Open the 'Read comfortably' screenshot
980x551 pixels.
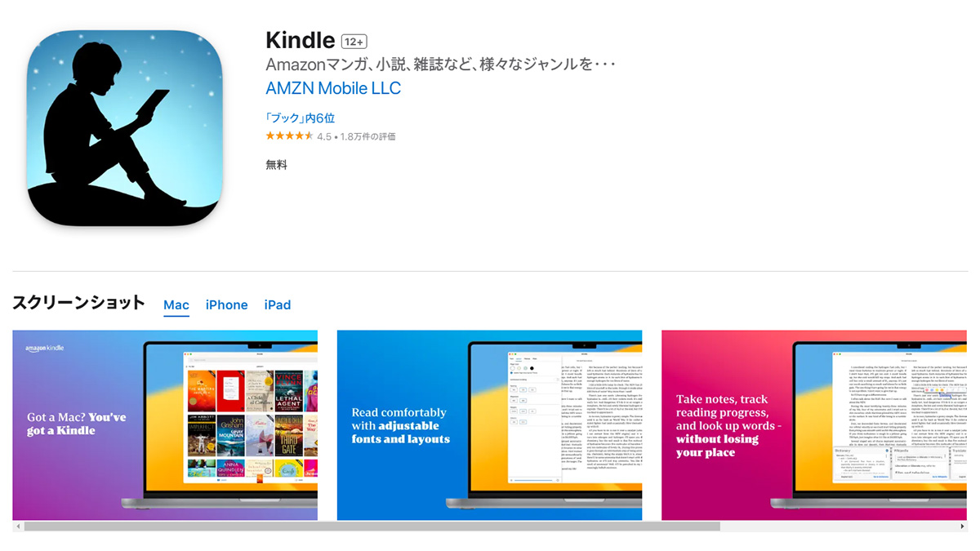pyautogui.click(x=489, y=425)
